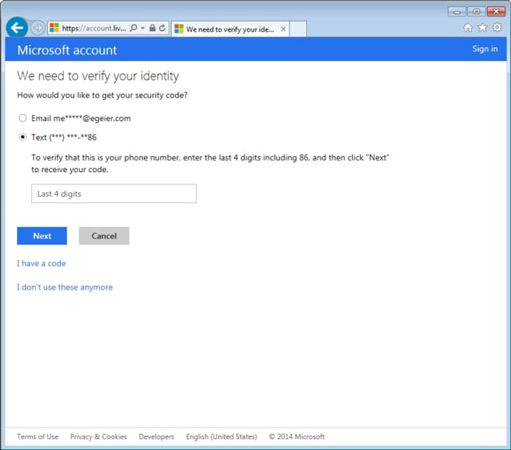This screenshot has width=511, height=450.
Task: Click the blue Next button
Action: point(42,236)
